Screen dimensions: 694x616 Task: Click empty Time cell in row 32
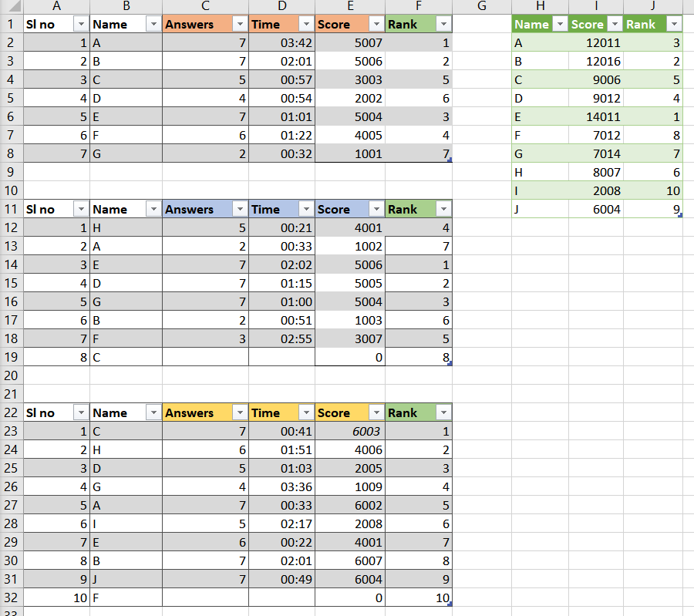click(x=282, y=597)
